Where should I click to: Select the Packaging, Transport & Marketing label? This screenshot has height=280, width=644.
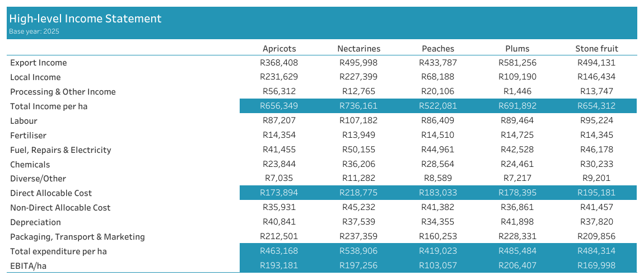click(77, 237)
